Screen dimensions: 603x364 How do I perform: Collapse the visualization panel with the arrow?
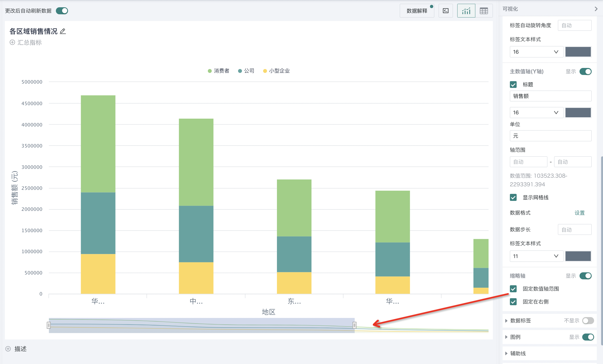596,9
